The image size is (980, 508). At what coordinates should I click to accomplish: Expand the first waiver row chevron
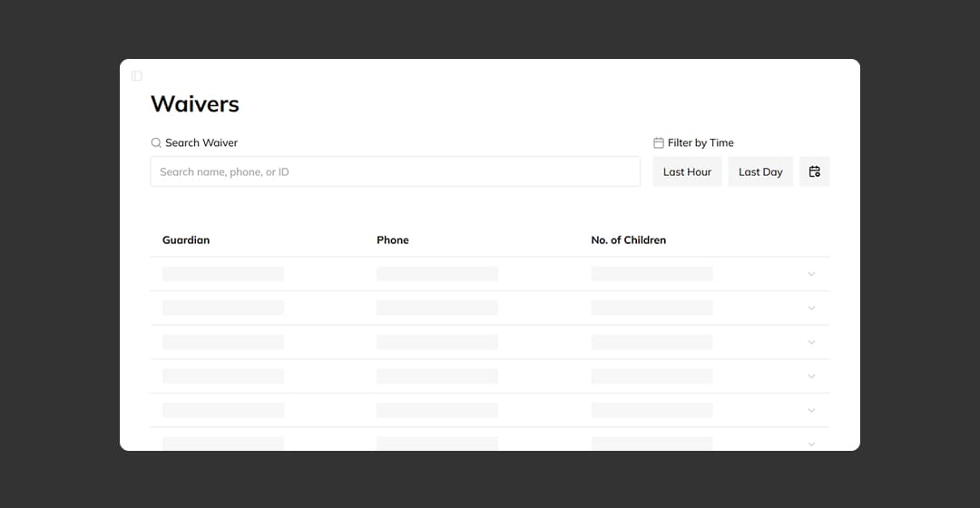tap(811, 274)
